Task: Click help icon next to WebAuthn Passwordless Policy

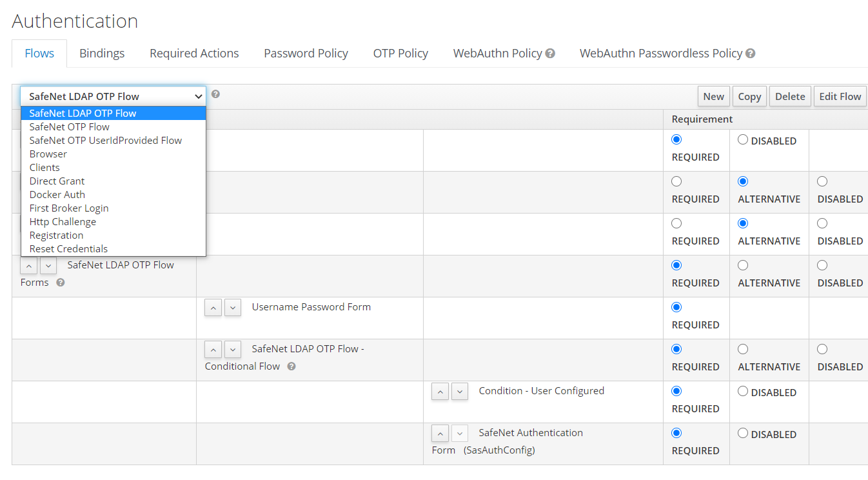Action: (750, 54)
